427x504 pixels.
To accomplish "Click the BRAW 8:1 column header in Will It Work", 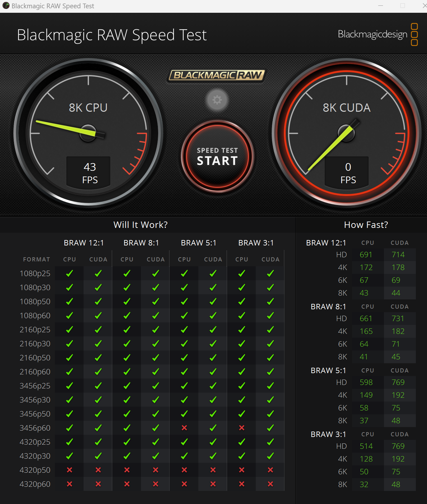I will coord(141,243).
